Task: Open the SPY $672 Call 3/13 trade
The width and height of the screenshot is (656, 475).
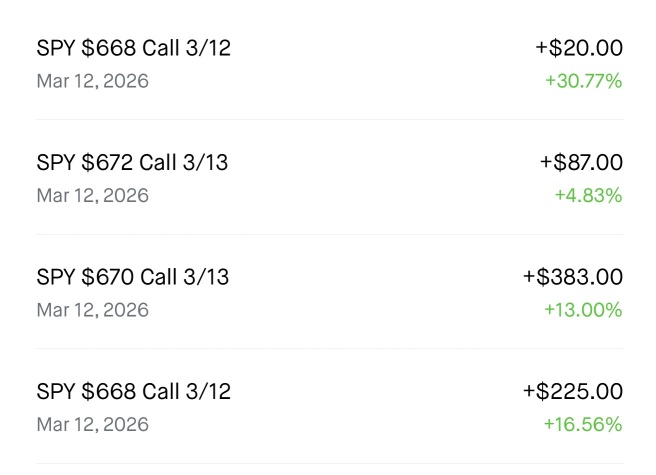Action: click(330, 177)
